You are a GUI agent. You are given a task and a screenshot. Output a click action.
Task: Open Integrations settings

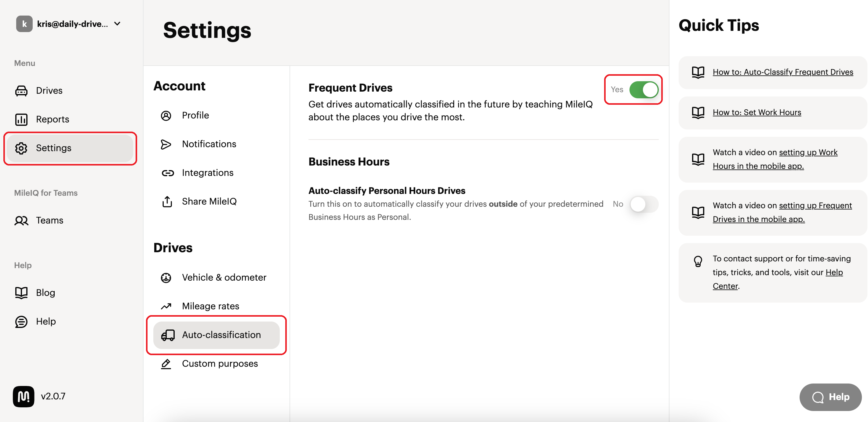[216, 173]
